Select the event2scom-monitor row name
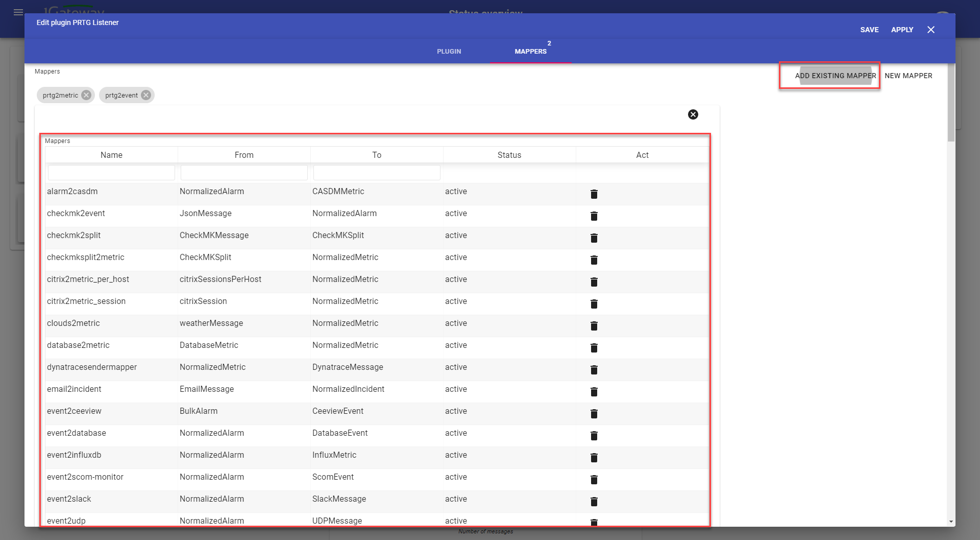The width and height of the screenshot is (980, 540). pos(85,477)
